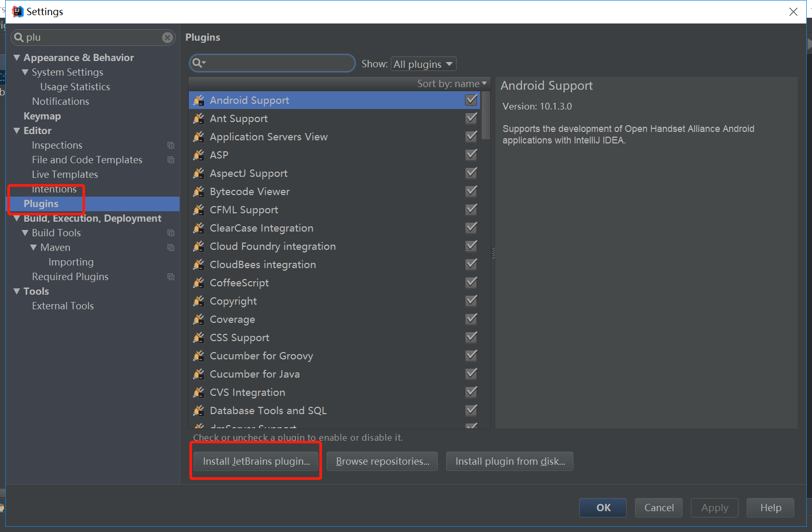Click the CSS Support plugin icon
This screenshot has width=812, height=532.
(x=198, y=337)
